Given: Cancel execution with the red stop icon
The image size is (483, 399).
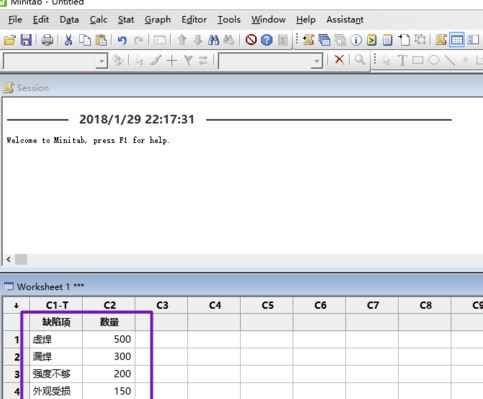Looking at the screenshot, I should coord(251,40).
